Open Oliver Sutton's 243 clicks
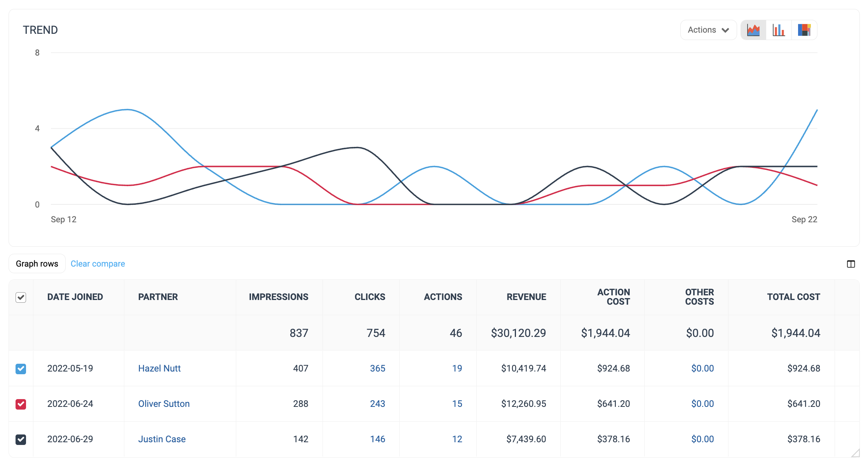The image size is (868, 464). (x=378, y=404)
